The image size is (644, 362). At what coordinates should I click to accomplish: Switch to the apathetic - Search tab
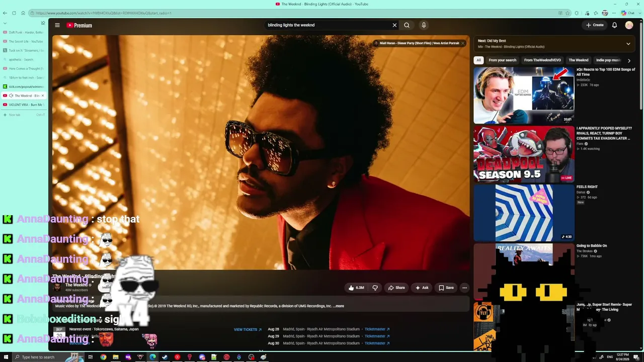24,59
